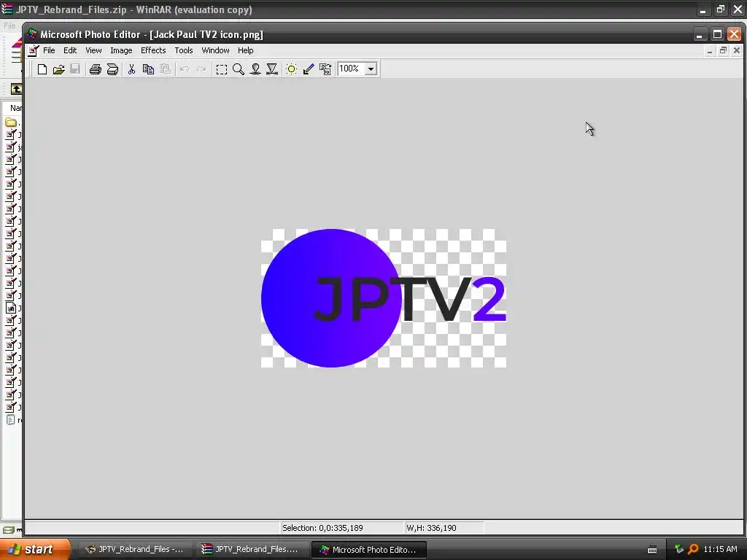Viewport: 747px width, 560px height.
Task: Open Image Balance via sun icon
Action: click(292, 69)
